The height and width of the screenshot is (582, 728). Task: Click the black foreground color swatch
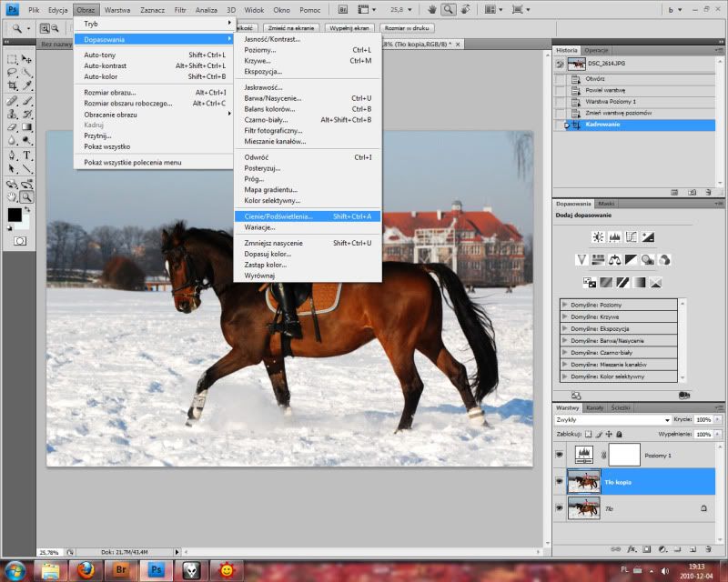click(14, 215)
